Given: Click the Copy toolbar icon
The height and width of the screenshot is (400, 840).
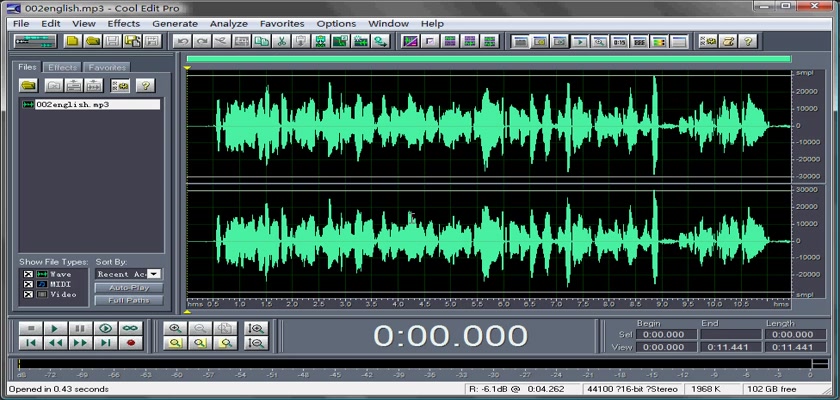Looking at the screenshot, I should pyautogui.click(x=261, y=41).
